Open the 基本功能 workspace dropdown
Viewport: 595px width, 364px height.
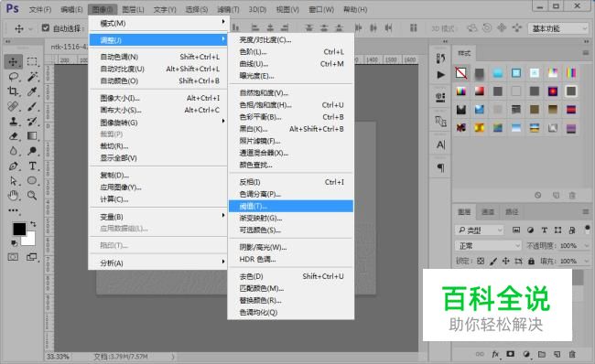(x=557, y=28)
